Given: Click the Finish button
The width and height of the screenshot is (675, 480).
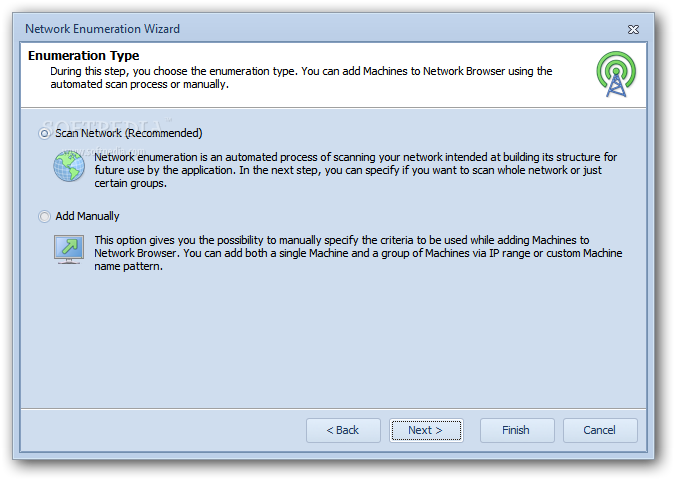Looking at the screenshot, I should pos(517,430).
